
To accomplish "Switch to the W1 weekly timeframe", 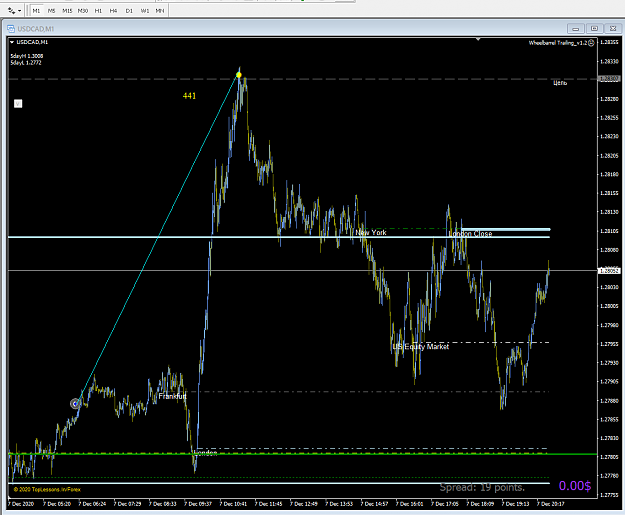I will [x=145, y=11].
